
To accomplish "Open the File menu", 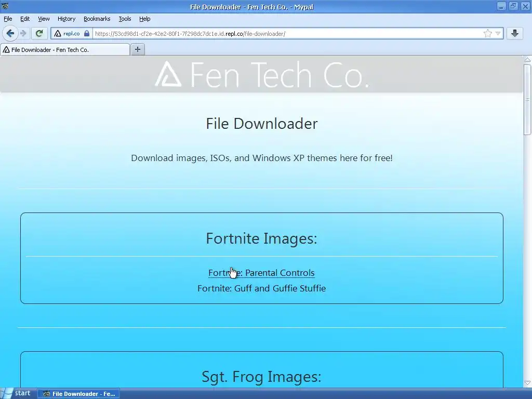I will coord(8,19).
